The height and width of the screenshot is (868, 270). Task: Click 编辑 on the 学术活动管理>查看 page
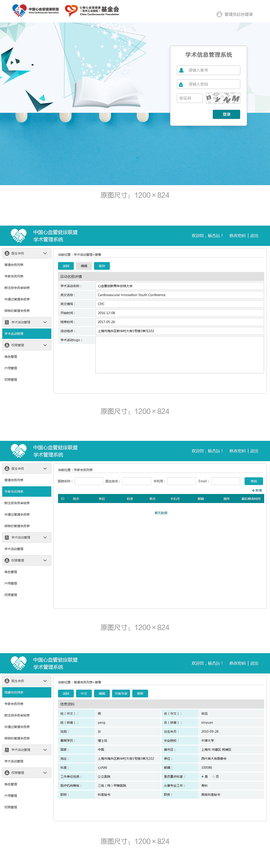[84, 266]
